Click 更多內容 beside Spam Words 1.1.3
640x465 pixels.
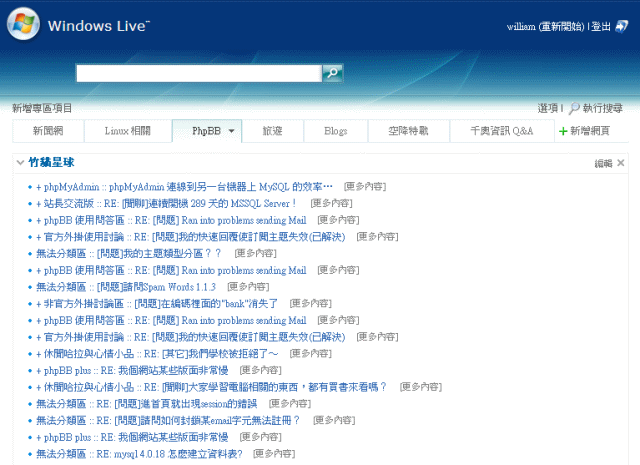pos(248,287)
